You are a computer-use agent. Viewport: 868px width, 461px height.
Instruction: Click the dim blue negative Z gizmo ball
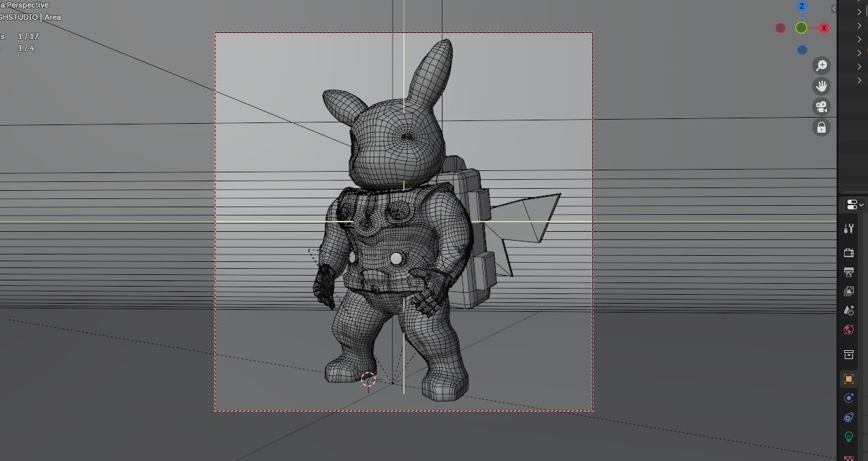(x=802, y=50)
